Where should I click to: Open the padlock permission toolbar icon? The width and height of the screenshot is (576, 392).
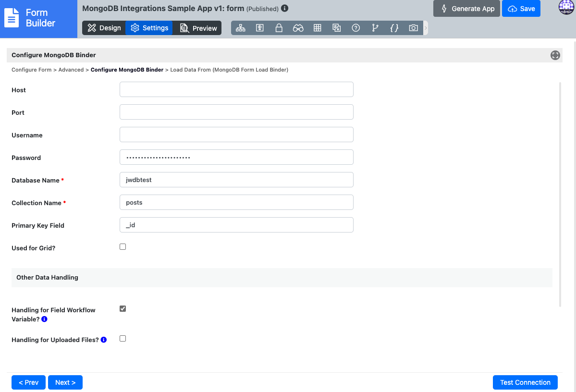(279, 28)
